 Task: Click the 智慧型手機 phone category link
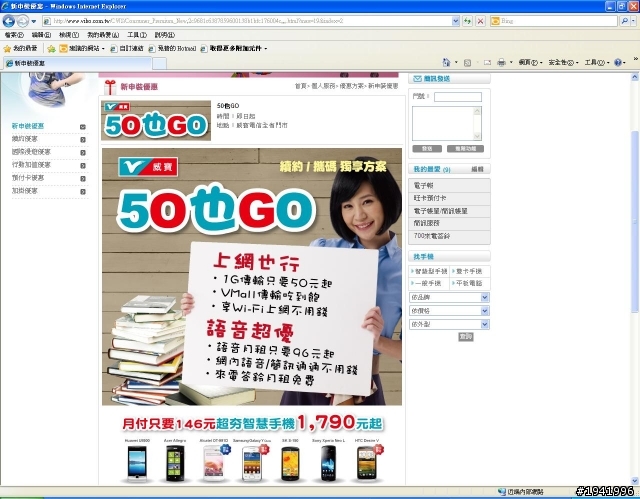(x=429, y=271)
